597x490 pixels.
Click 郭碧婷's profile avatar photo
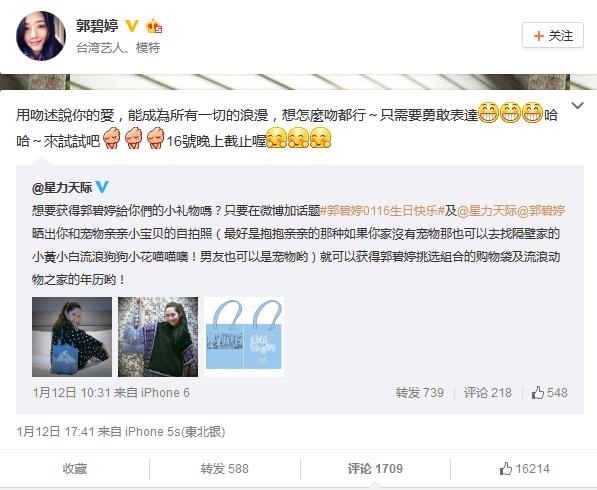(41, 36)
